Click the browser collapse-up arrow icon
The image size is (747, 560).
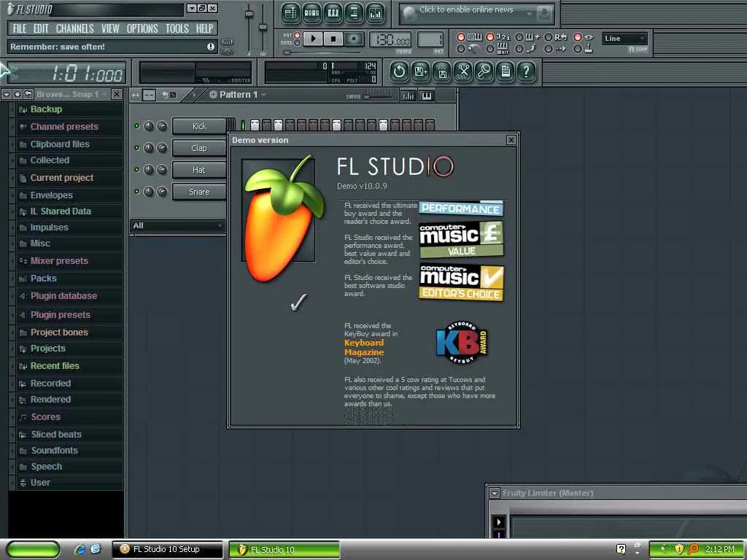(18, 94)
